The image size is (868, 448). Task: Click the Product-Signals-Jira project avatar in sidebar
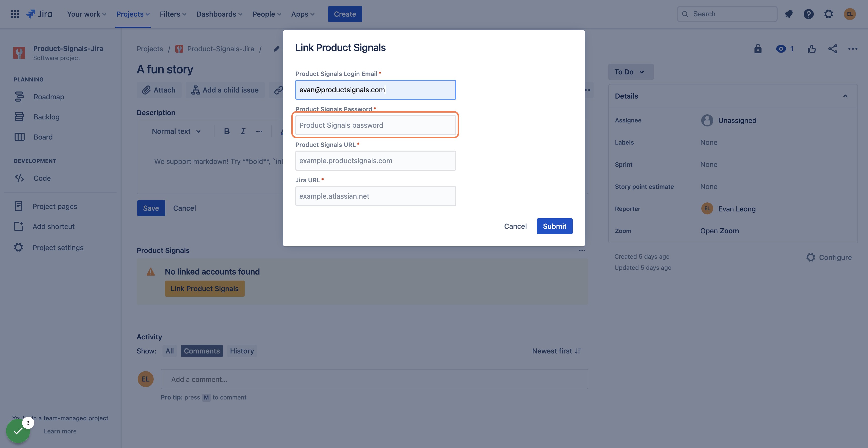19,53
